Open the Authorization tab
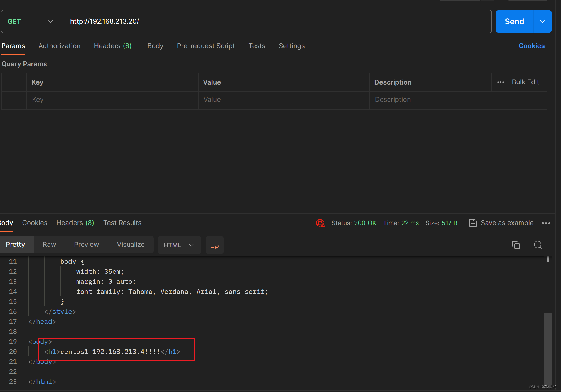Image resolution: width=561 pixels, height=392 pixels. coord(59,46)
